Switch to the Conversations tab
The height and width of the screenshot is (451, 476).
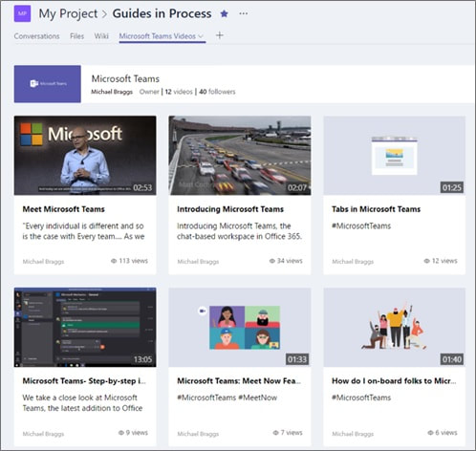click(36, 36)
